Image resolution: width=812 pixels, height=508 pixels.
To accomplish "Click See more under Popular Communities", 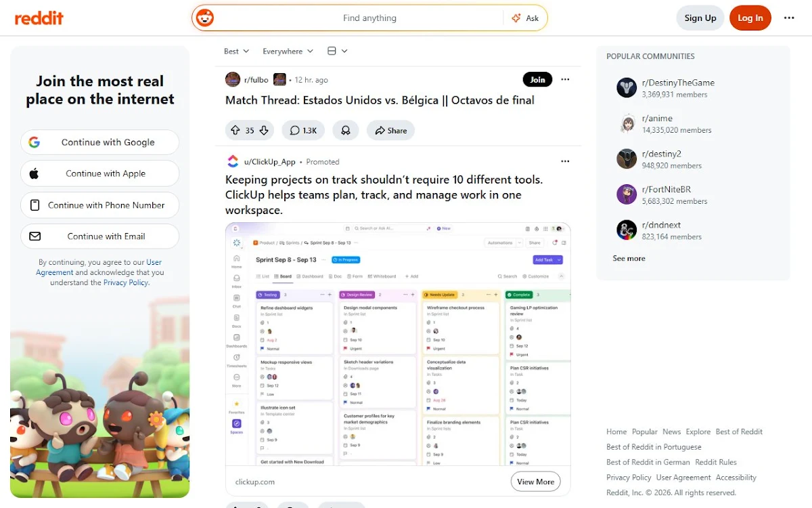I will click(x=629, y=258).
